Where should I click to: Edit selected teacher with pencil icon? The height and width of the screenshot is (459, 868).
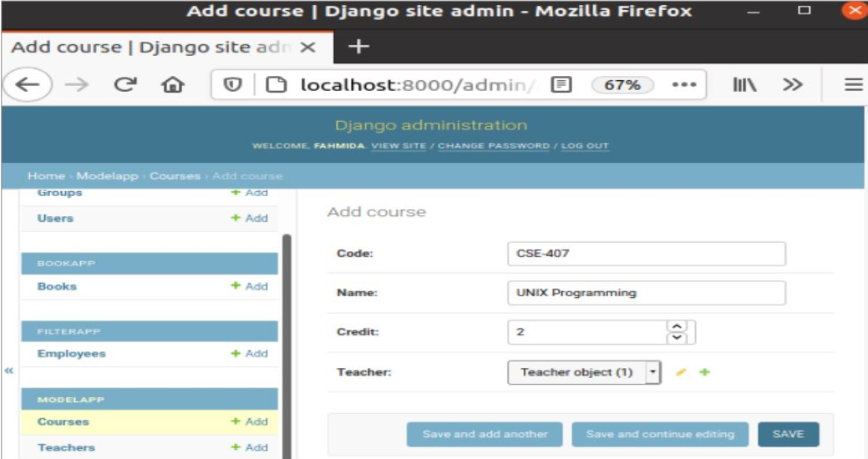point(681,372)
